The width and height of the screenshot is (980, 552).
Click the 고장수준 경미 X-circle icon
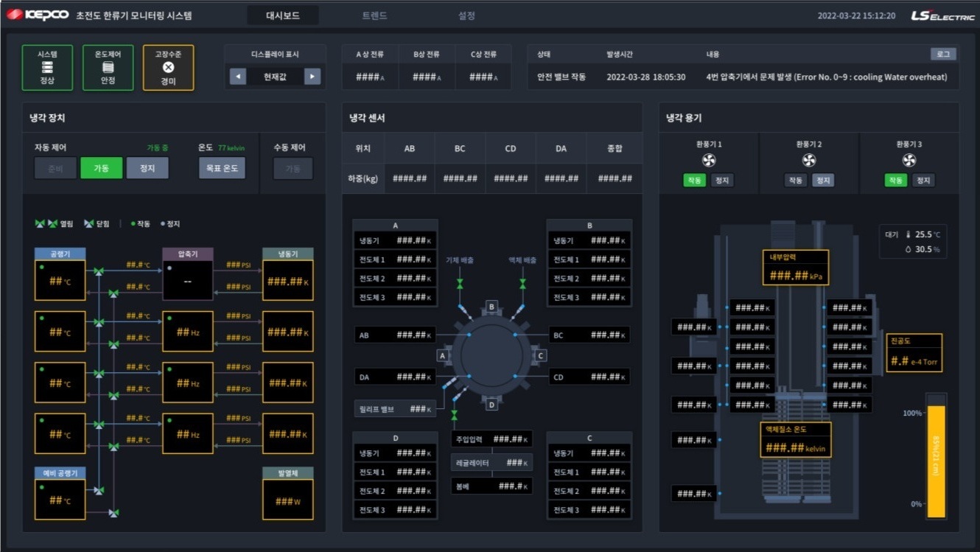click(168, 68)
